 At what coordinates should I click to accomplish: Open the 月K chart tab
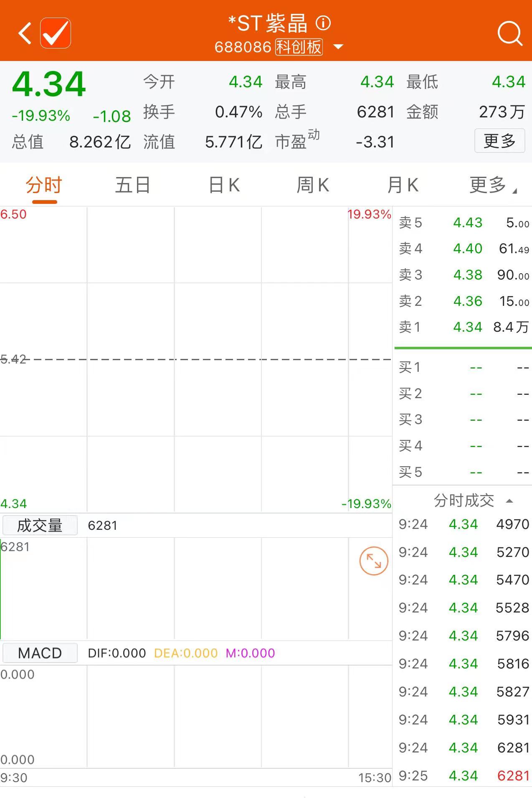point(403,185)
